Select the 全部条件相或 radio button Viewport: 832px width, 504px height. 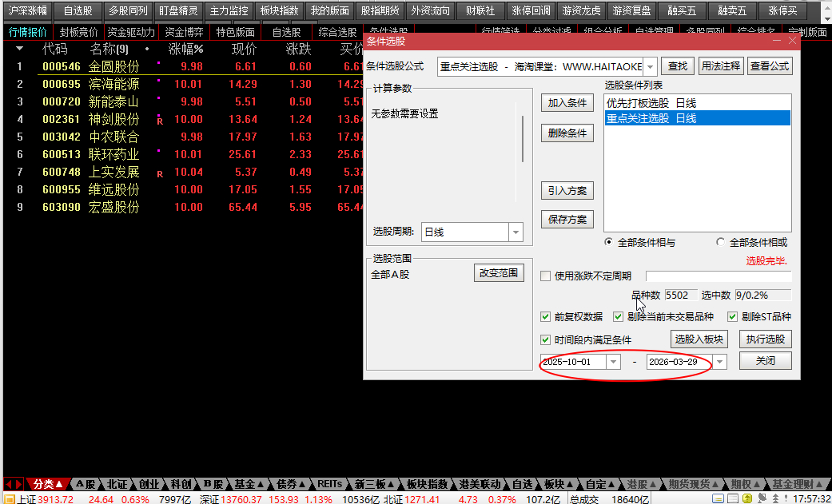coord(721,242)
